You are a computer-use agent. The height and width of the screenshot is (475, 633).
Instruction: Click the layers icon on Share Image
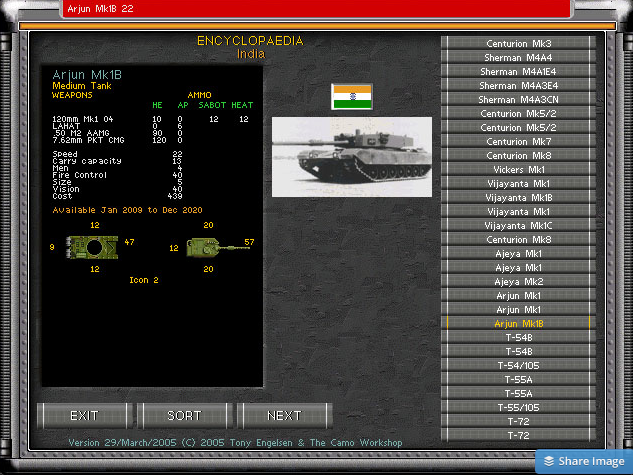pyautogui.click(x=549, y=461)
